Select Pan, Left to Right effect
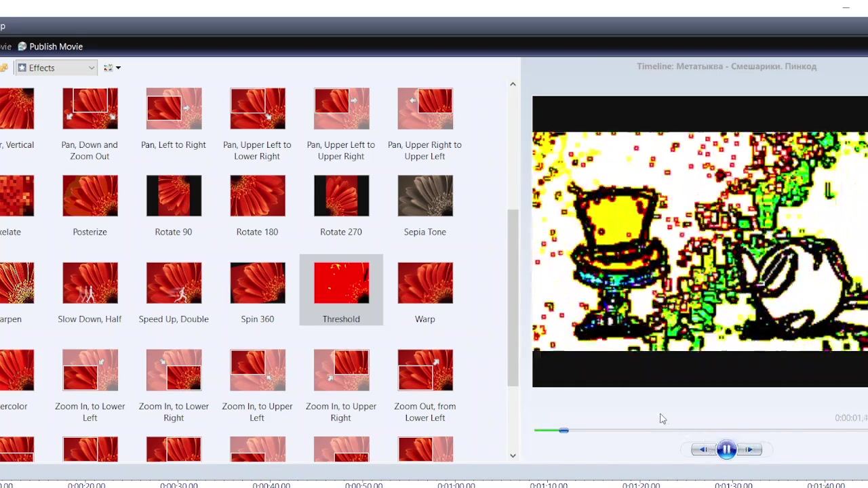868x488 pixels. point(174,109)
